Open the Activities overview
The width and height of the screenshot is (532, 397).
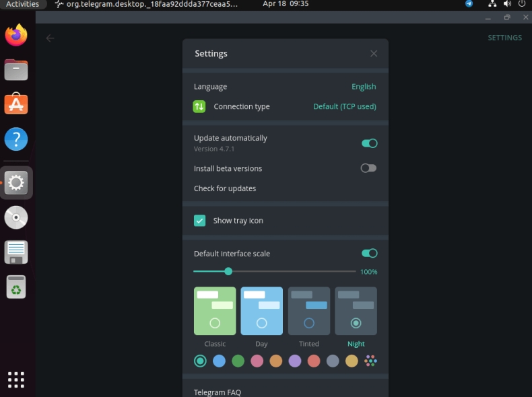pos(22,4)
